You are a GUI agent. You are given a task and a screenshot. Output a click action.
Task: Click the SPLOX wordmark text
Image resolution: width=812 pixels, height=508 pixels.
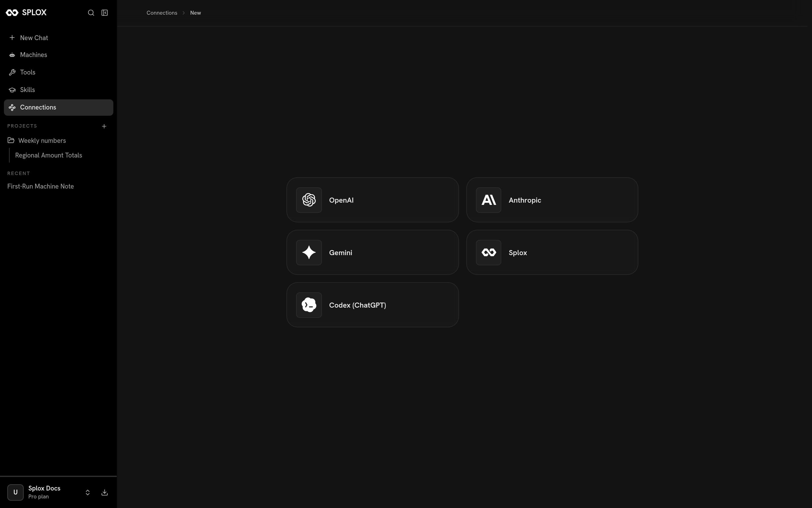(x=34, y=12)
